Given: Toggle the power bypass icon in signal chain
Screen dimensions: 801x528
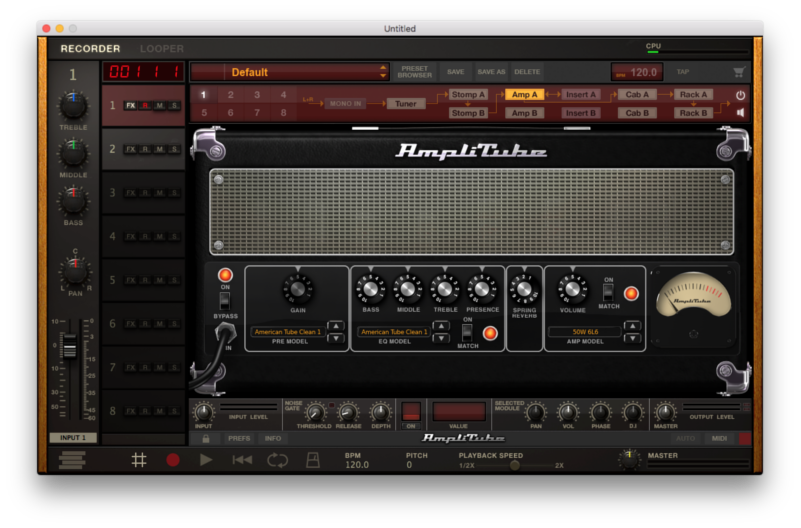Looking at the screenshot, I should click(x=740, y=95).
